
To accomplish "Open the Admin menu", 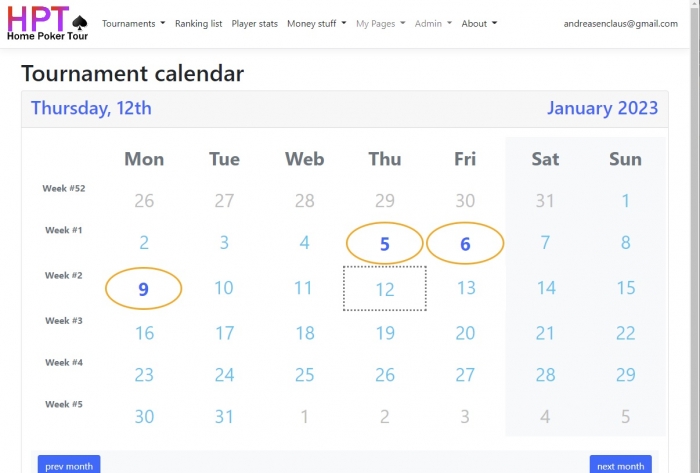I will coord(433,24).
